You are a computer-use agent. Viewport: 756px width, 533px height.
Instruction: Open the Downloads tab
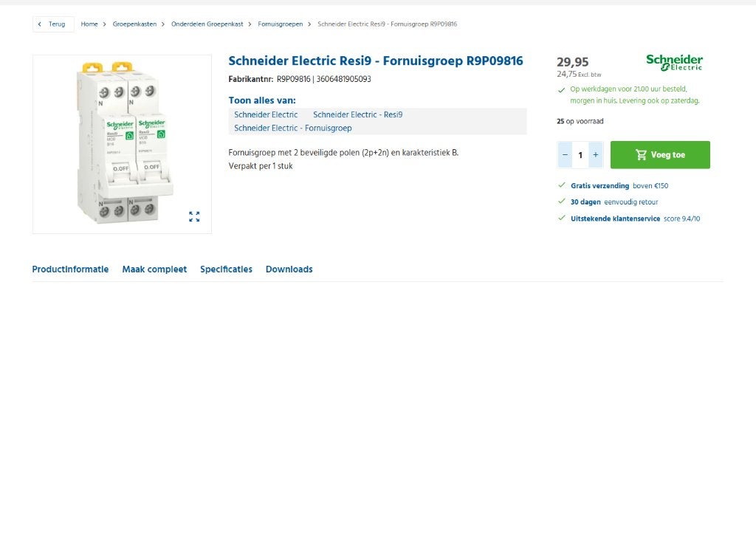point(289,269)
